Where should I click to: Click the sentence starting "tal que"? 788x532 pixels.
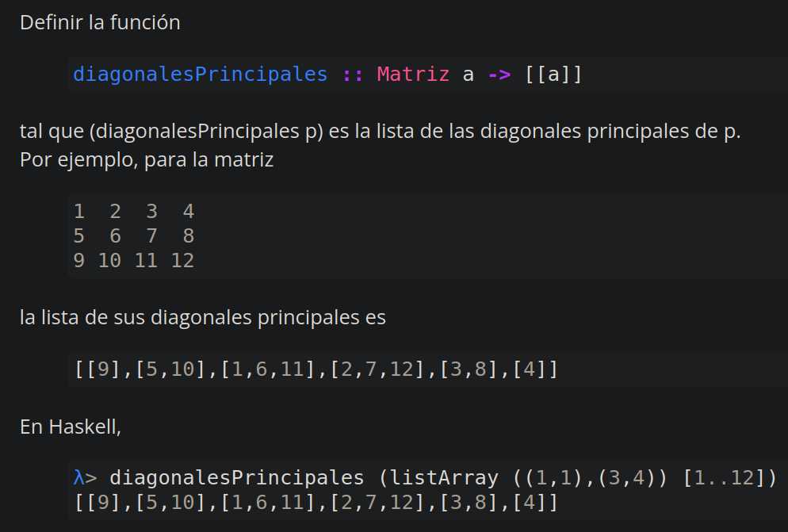click(x=380, y=131)
